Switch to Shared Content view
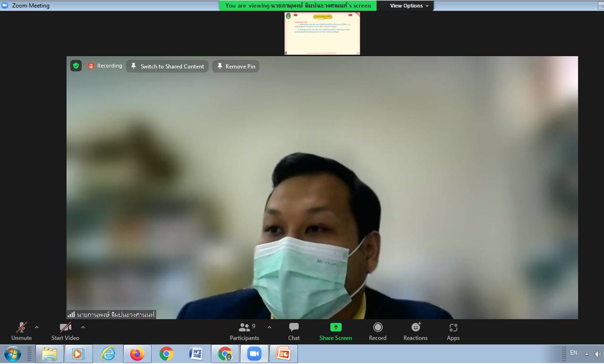This screenshot has height=364, width=604. (x=167, y=67)
